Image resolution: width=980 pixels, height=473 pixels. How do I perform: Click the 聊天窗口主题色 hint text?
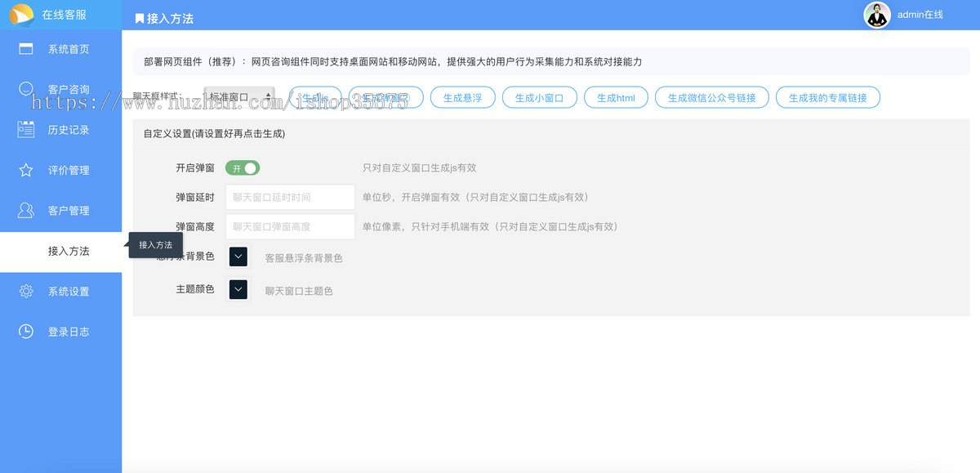tap(299, 291)
